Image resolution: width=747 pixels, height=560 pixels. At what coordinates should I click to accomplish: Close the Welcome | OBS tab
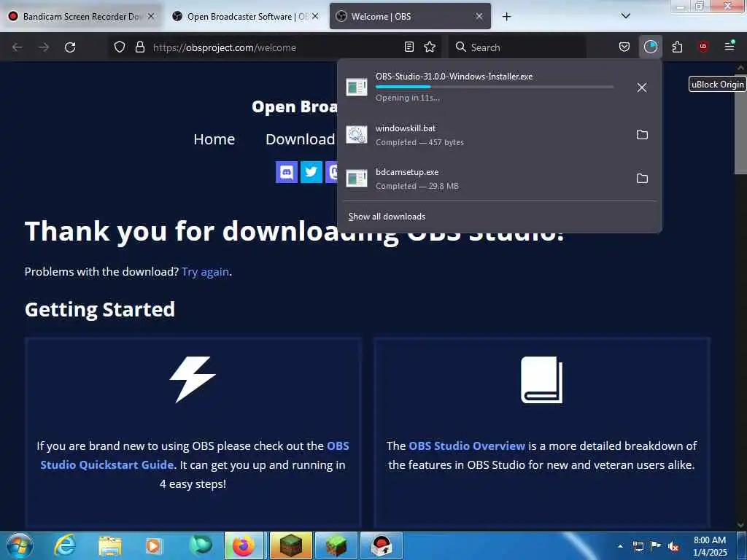click(x=479, y=16)
